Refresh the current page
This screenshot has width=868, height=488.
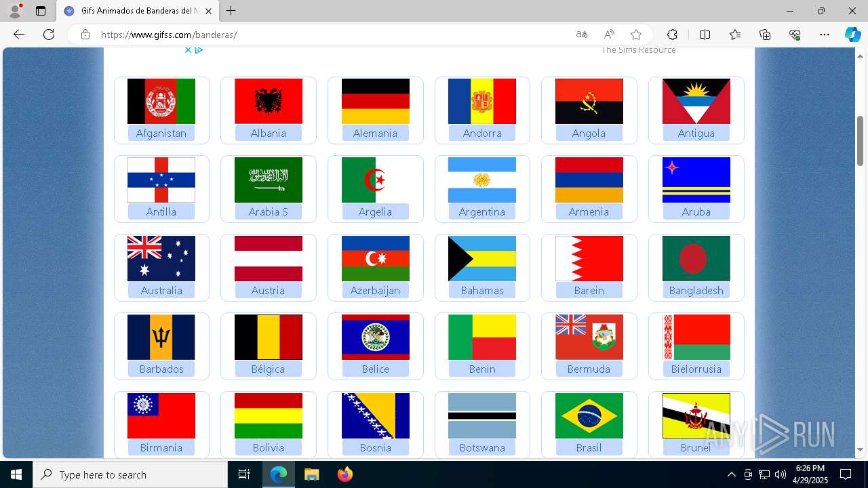tap(49, 35)
